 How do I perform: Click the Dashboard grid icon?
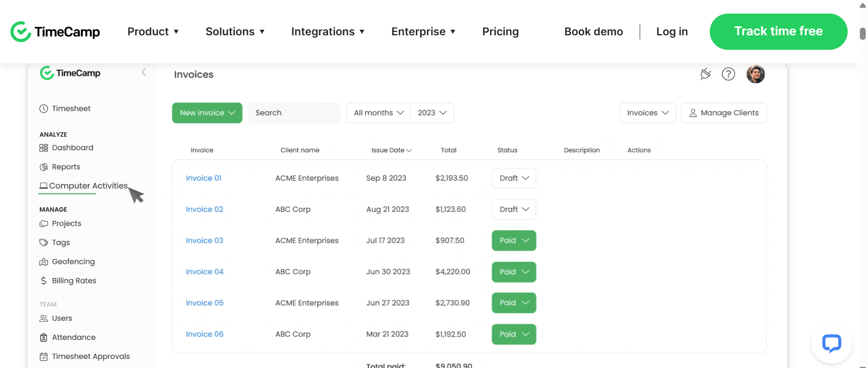(43, 148)
